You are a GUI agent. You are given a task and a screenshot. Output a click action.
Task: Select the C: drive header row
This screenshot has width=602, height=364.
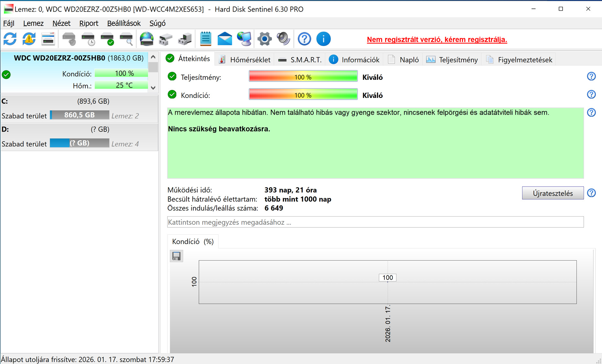pyautogui.click(x=79, y=101)
